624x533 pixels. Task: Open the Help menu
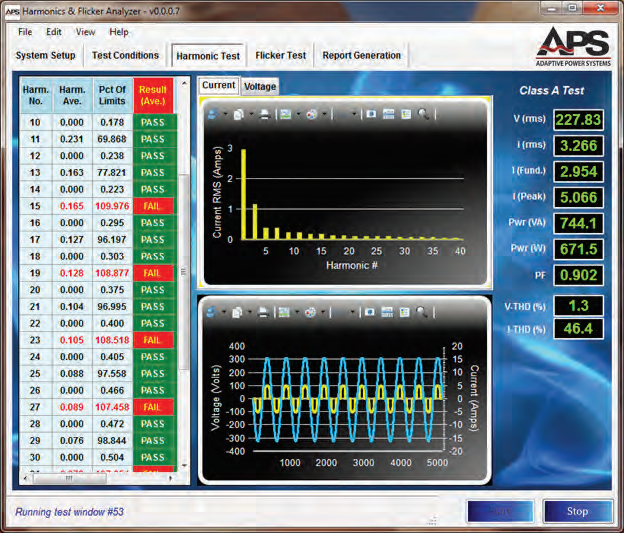(x=119, y=32)
